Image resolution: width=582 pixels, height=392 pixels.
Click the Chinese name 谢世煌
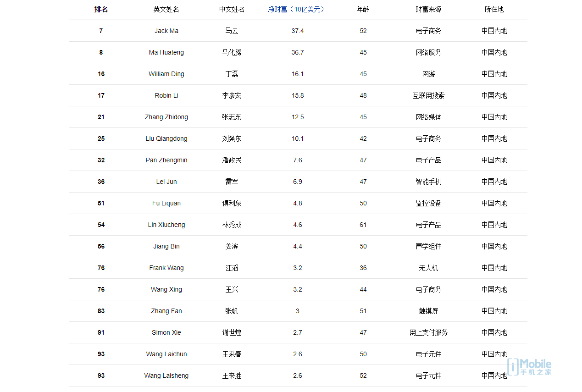click(232, 332)
